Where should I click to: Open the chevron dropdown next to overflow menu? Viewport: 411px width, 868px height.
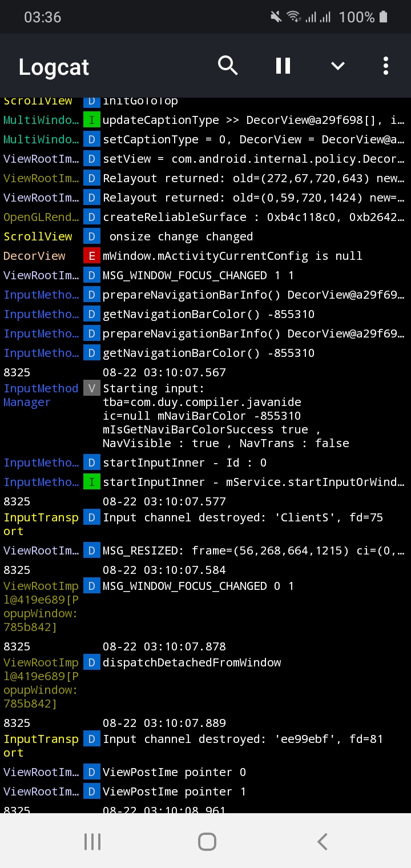pyautogui.click(x=337, y=66)
